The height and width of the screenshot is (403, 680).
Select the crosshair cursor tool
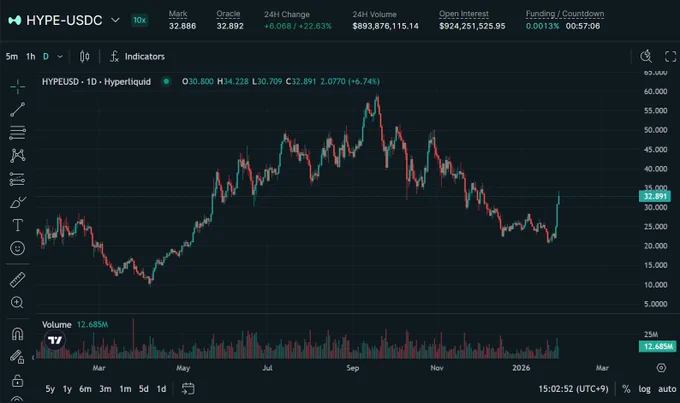pos(17,87)
